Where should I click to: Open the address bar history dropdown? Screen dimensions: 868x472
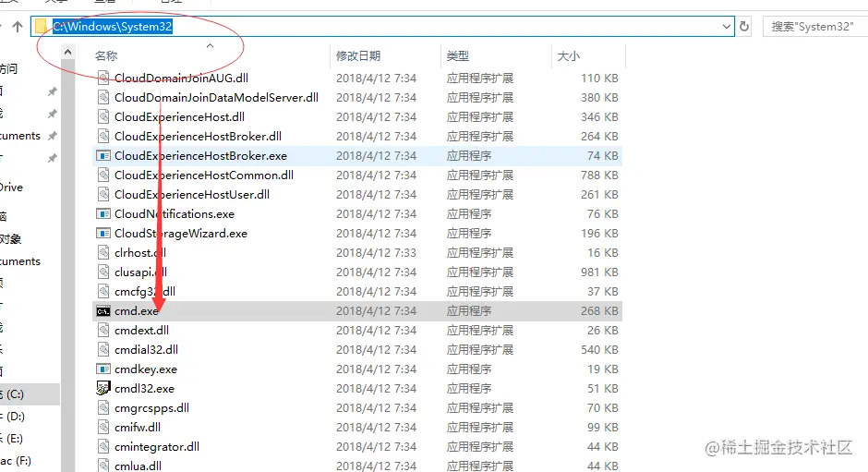(x=727, y=26)
